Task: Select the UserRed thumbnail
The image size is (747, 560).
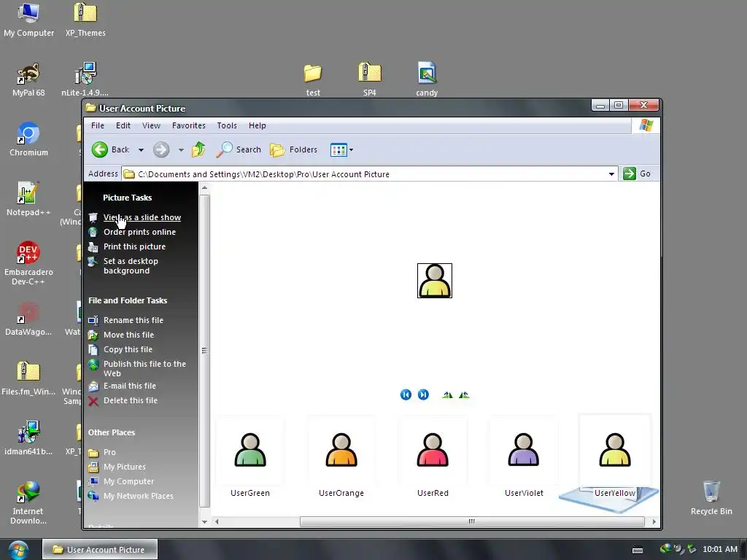Action: [x=433, y=451]
